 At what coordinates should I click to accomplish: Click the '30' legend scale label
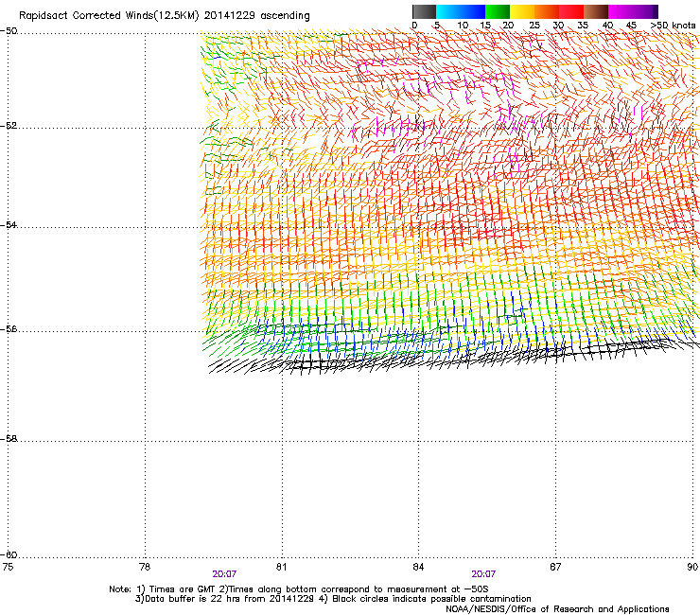point(558,26)
